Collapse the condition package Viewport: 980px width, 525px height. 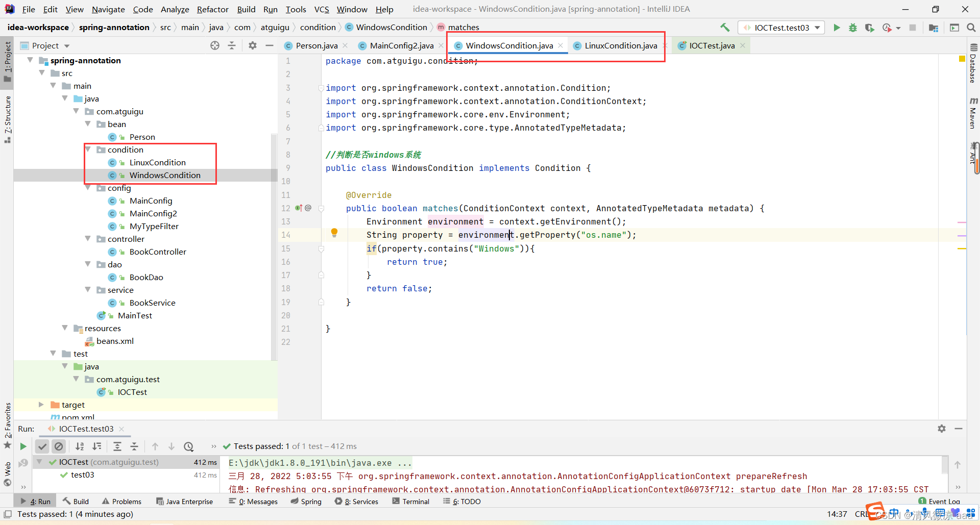[x=88, y=149]
